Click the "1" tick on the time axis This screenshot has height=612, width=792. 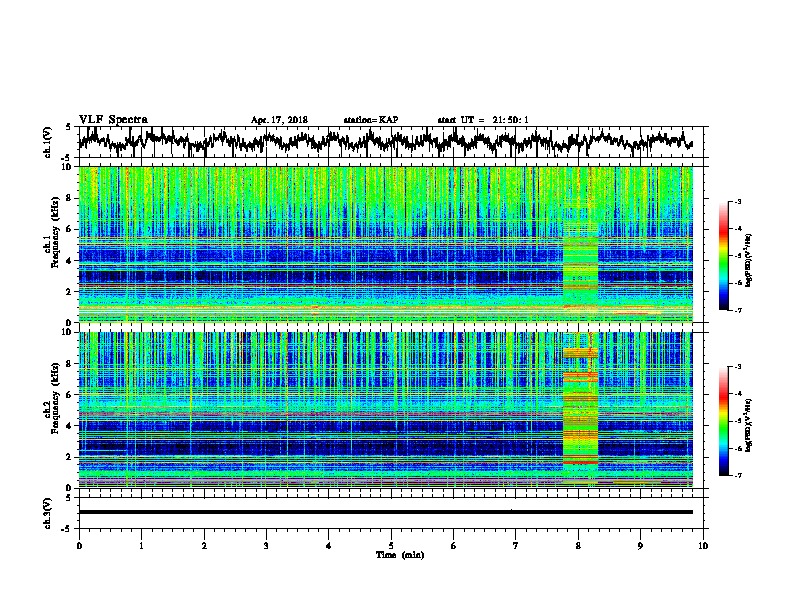click(141, 546)
